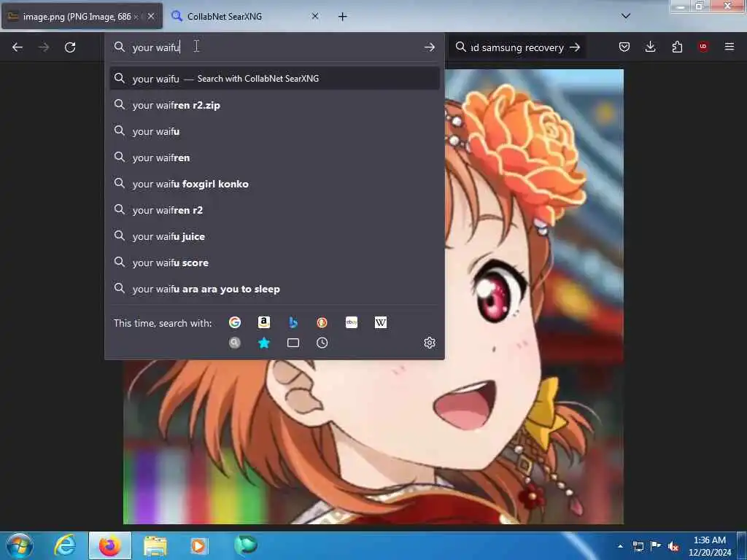747x560 pixels.
Task: Choose suggestion 'your waifren r2.zip'
Action: click(274, 105)
